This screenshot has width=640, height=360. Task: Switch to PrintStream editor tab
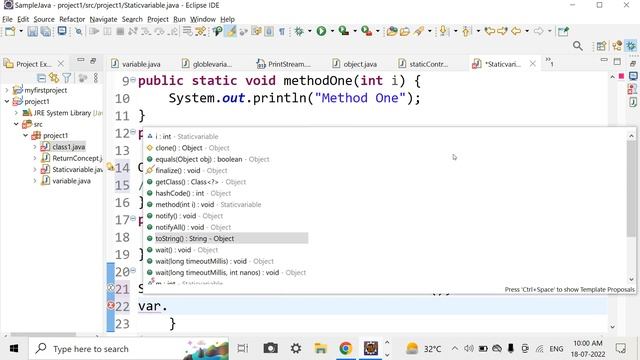pos(284,64)
